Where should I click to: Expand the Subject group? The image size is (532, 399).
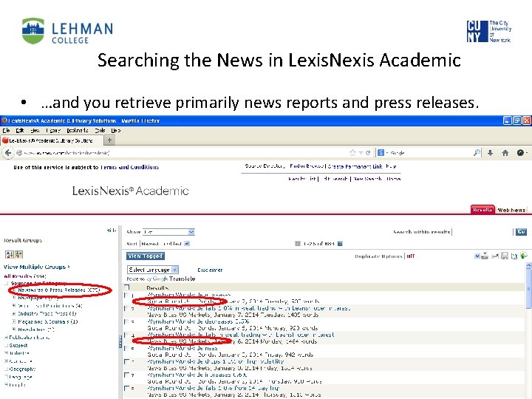click(x=7, y=345)
